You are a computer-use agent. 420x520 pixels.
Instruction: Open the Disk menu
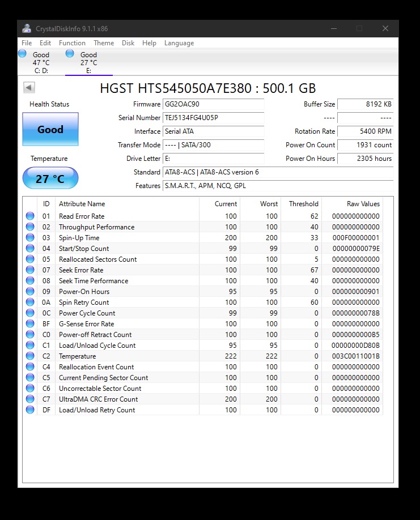[x=128, y=43]
